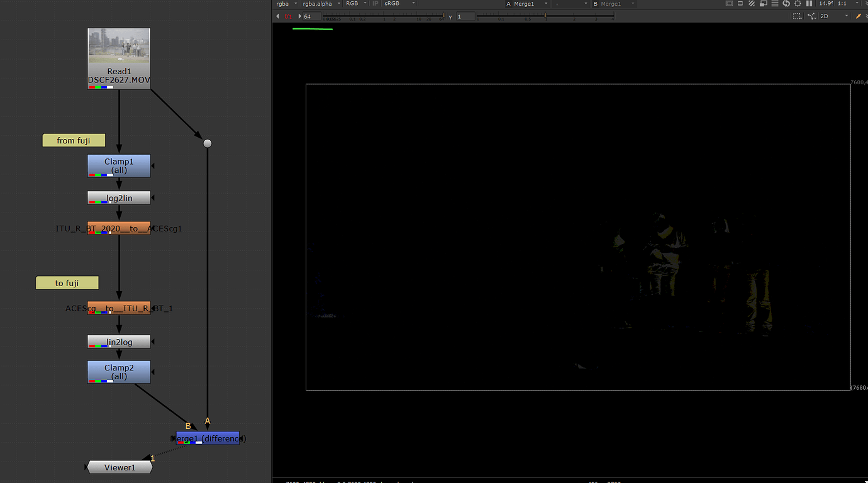Step gain down with the left arrow
This screenshot has height=483, width=868.
coord(277,16)
